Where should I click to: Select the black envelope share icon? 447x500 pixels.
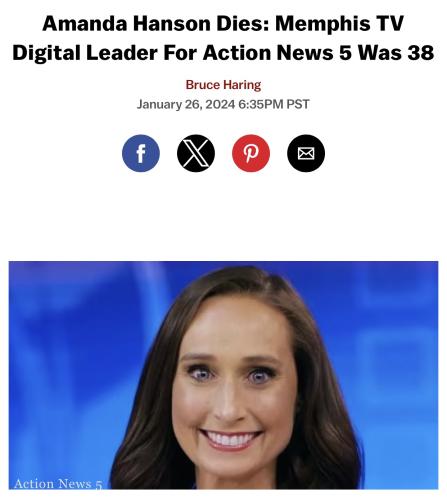tap(306, 153)
